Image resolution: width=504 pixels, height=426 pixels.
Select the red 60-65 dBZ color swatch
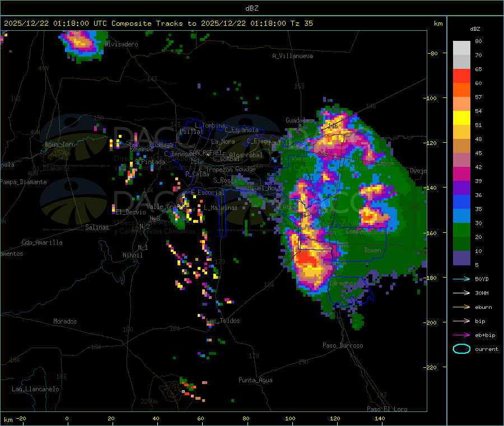[x=461, y=76]
